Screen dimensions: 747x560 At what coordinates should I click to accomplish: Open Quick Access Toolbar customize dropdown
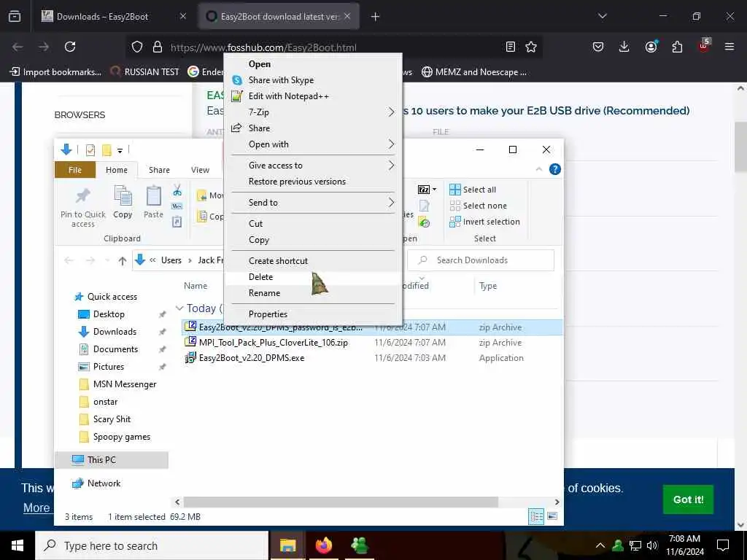[120, 150]
